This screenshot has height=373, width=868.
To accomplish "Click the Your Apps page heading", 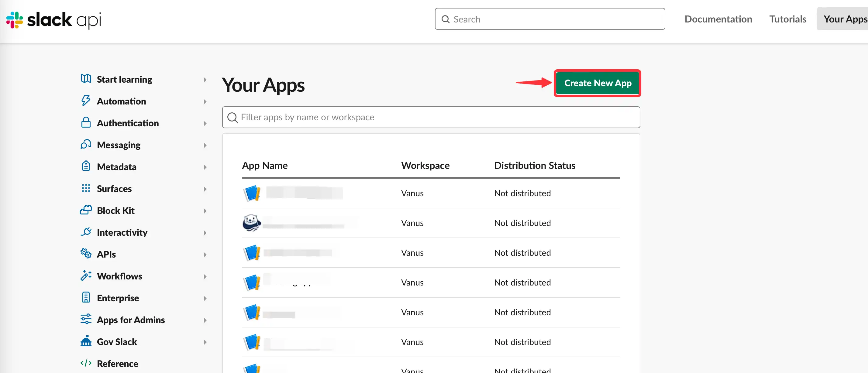I will click(263, 85).
